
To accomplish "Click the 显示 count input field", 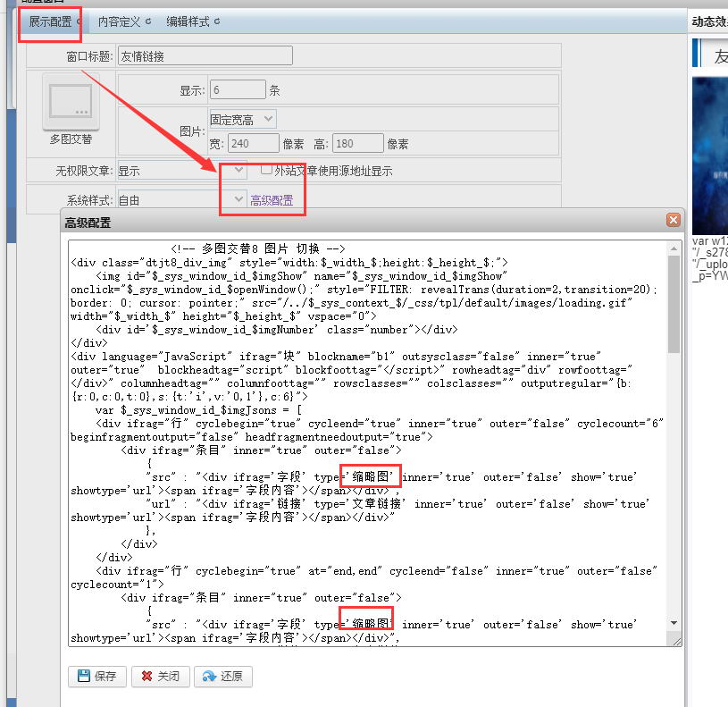I will point(237,90).
